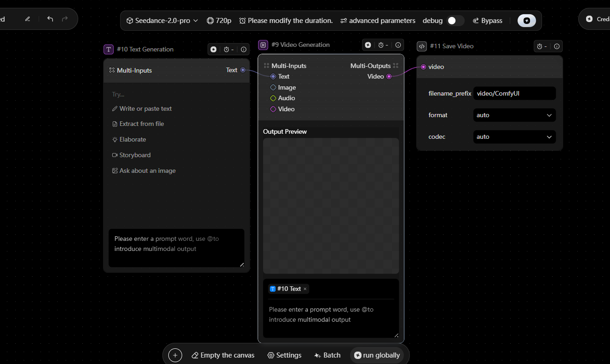Click 'Empty the canvas' button

pos(223,355)
